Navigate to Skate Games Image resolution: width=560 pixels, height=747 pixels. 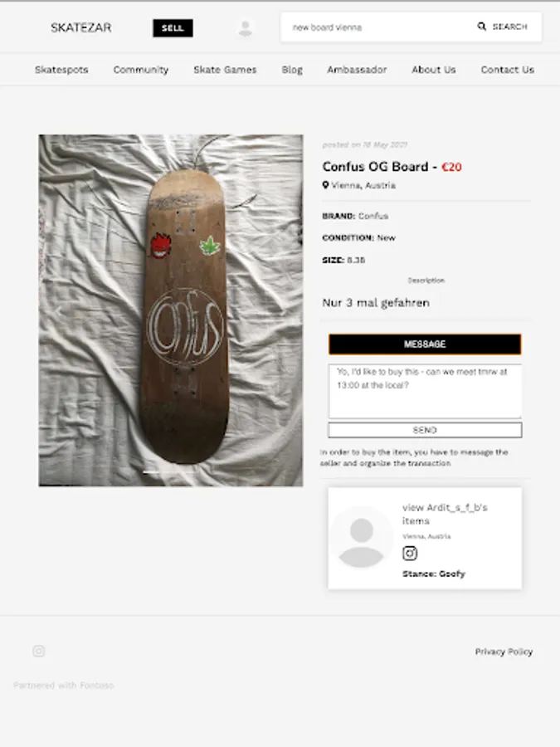pyautogui.click(x=225, y=70)
